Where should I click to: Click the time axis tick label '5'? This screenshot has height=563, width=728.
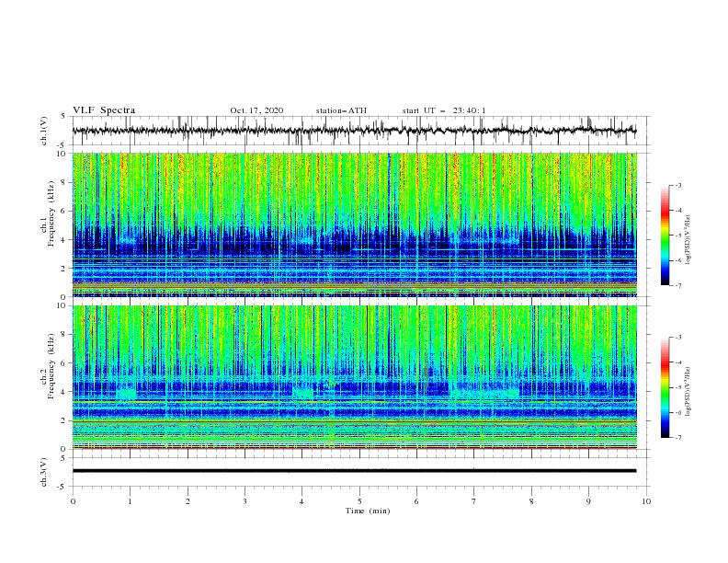click(359, 501)
